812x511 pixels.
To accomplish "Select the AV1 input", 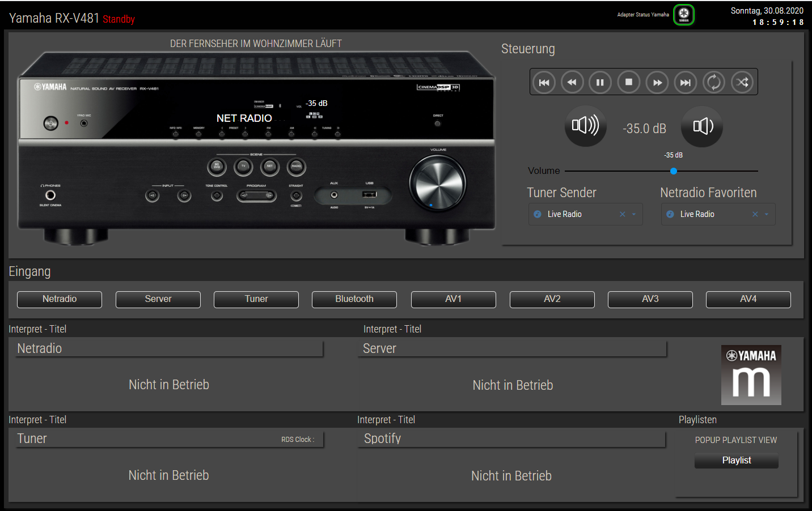I will click(453, 299).
